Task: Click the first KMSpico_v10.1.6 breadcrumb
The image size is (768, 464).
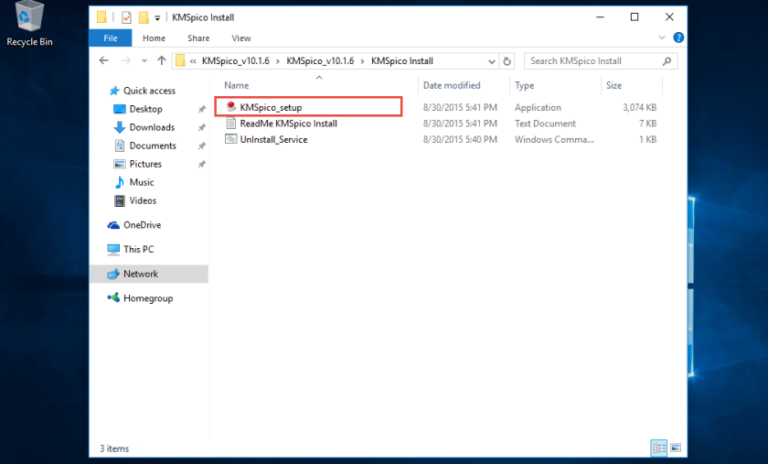Action: [236, 61]
